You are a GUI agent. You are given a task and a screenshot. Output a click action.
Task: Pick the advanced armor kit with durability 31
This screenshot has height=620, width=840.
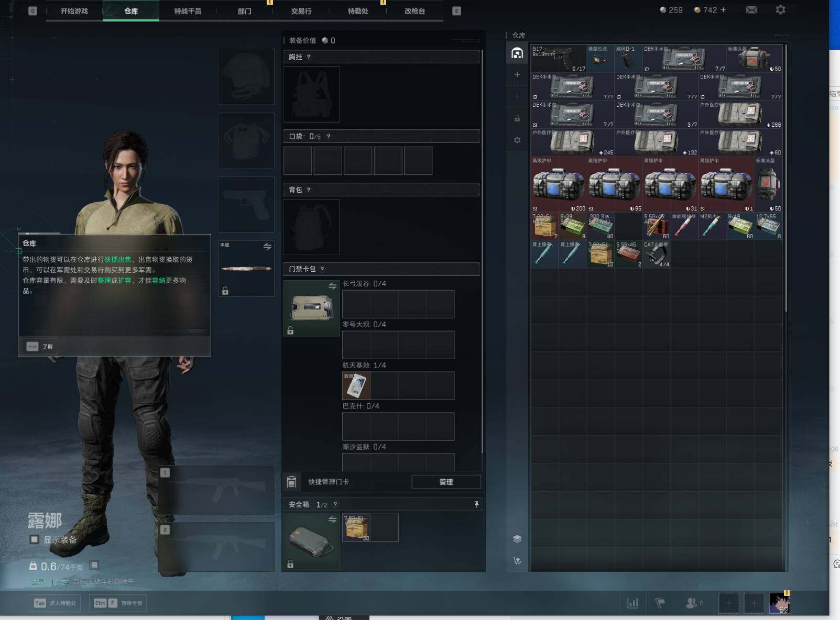pos(671,184)
